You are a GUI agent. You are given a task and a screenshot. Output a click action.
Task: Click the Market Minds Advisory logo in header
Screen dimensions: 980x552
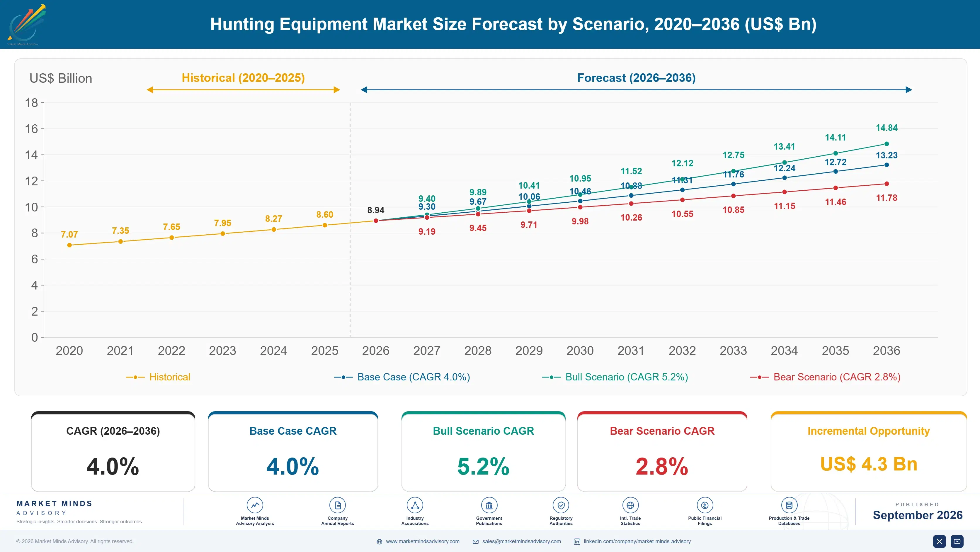[26, 24]
